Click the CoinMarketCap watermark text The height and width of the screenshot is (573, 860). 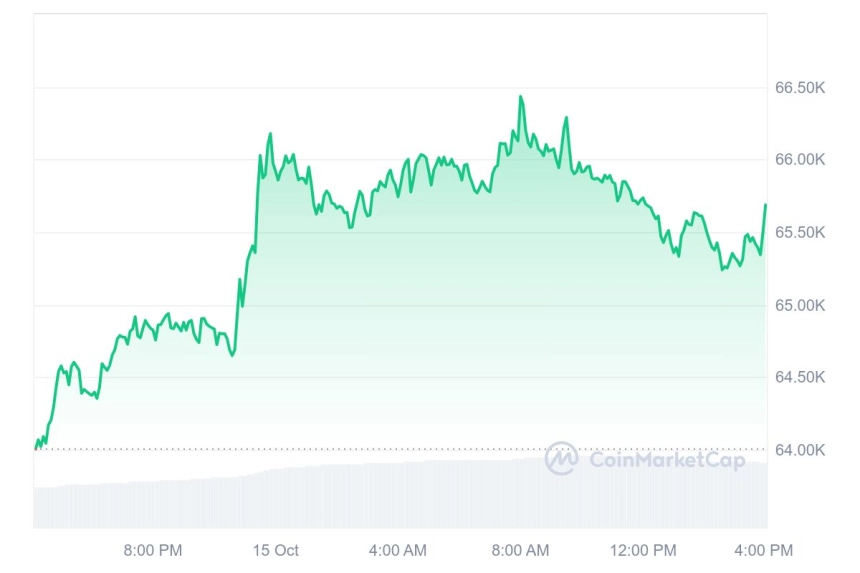pyautogui.click(x=667, y=459)
